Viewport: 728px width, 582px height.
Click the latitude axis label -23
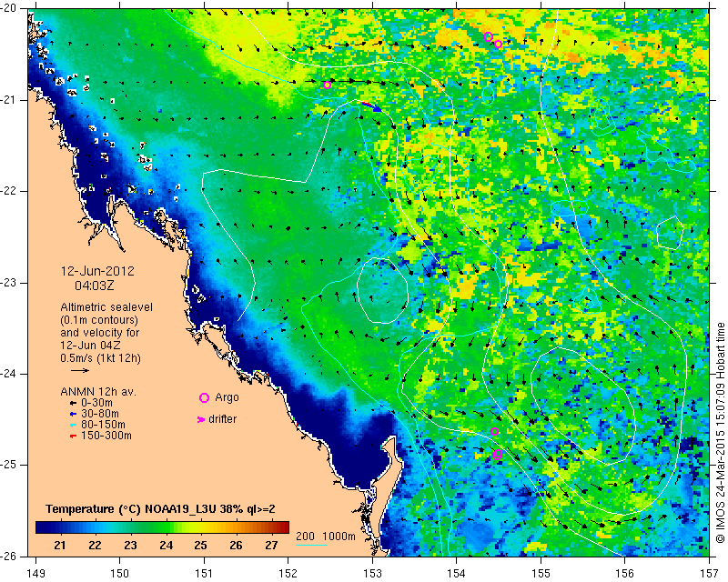click(9, 283)
